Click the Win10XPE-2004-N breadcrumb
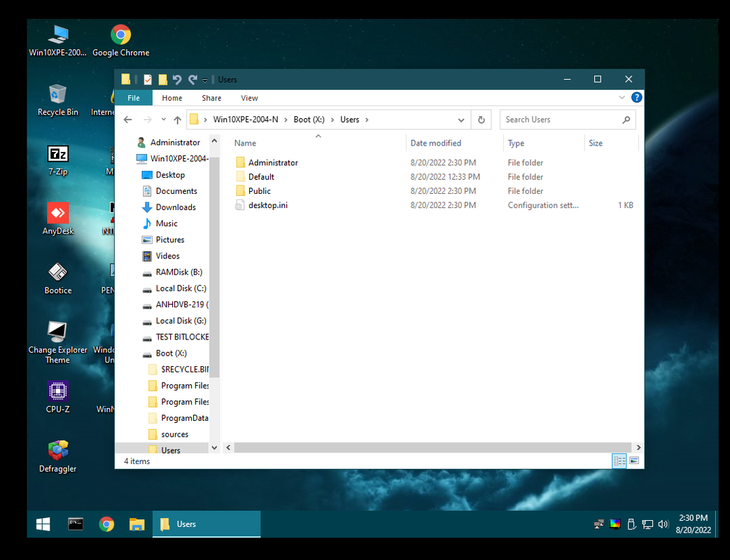This screenshot has height=560, width=730. 246,120
